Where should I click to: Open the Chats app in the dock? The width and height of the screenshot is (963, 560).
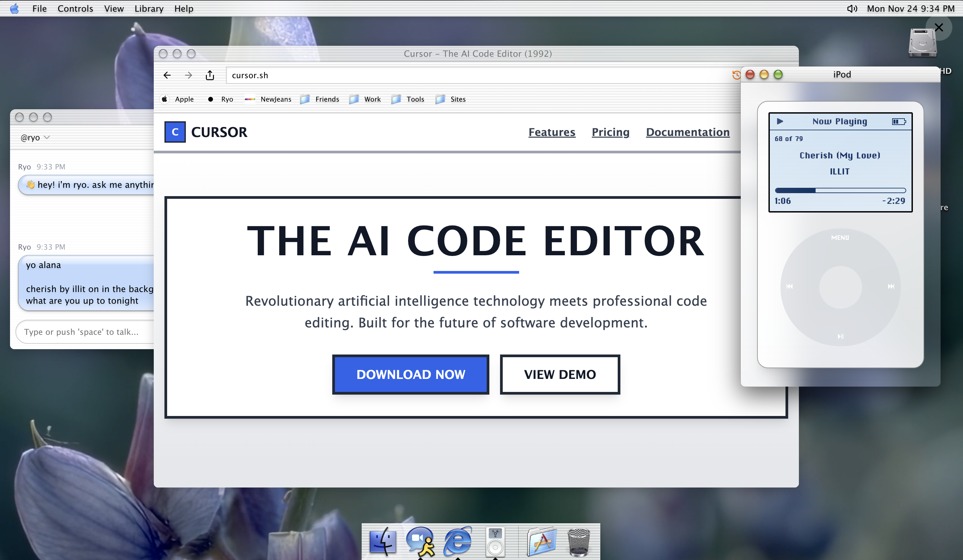[420, 541]
